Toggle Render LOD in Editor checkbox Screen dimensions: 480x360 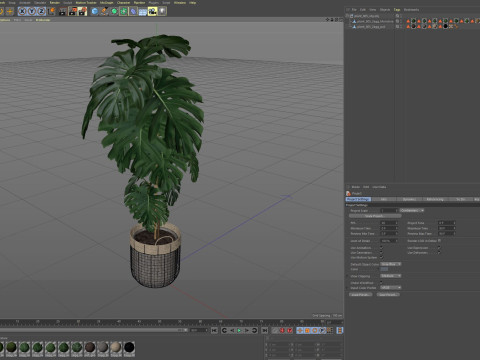tap(439, 241)
